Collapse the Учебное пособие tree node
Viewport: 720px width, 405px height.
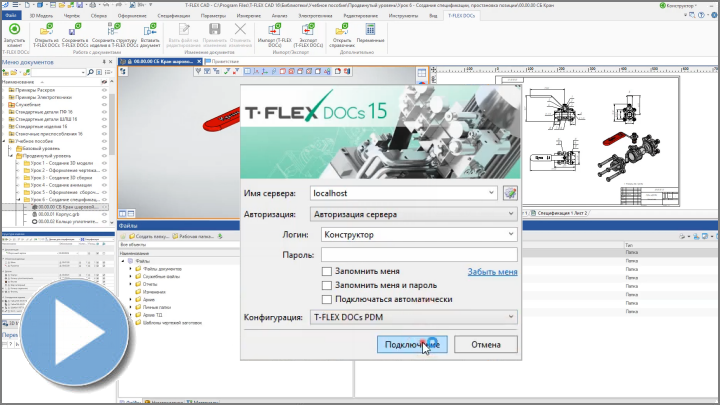tap(5, 141)
